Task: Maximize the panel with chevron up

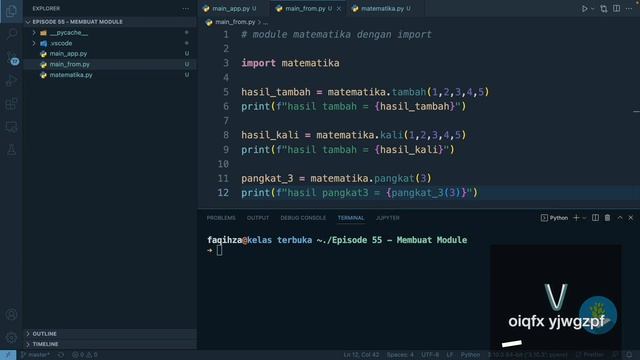Action: pyautogui.click(x=620, y=218)
